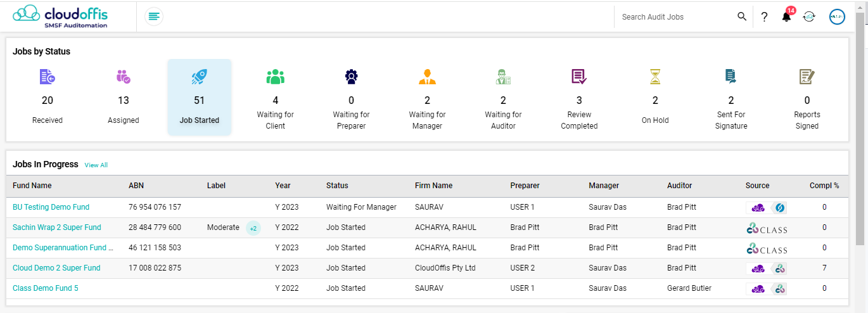
Task: Open Class Demo Fund 5
Action: [46, 288]
